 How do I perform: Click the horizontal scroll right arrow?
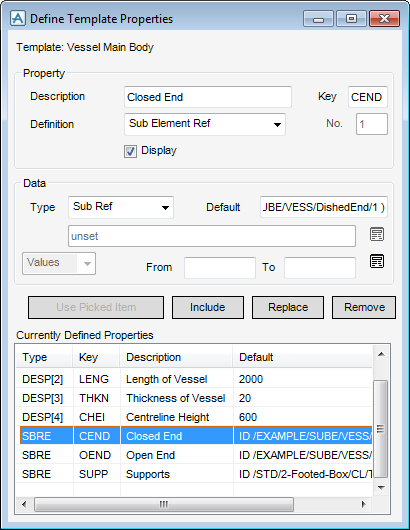(x=364, y=505)
